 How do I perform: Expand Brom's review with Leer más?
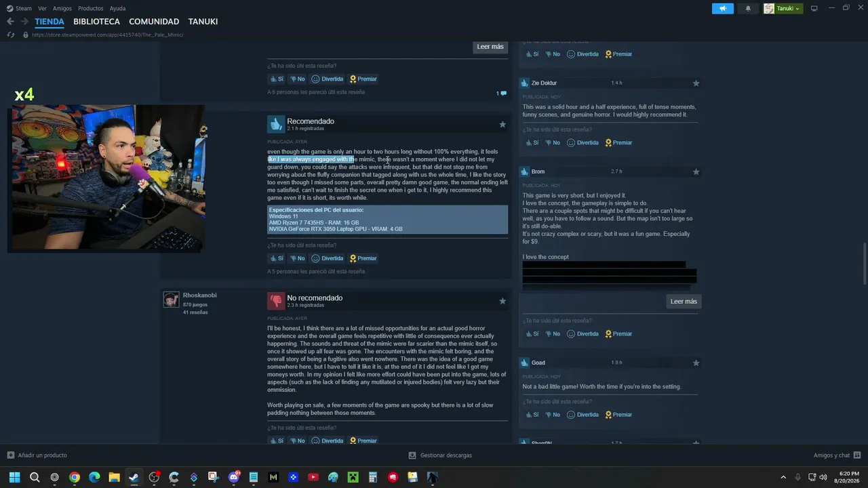684,302
